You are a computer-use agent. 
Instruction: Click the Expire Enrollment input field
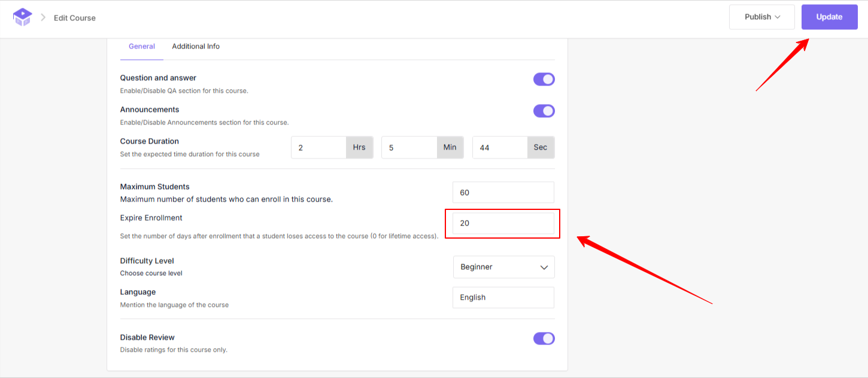[503, 223]
